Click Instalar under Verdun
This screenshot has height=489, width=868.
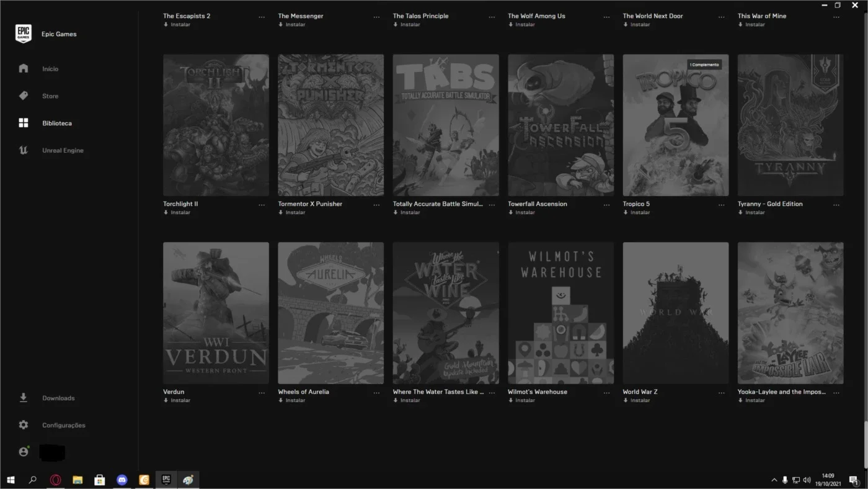[180, 401]
